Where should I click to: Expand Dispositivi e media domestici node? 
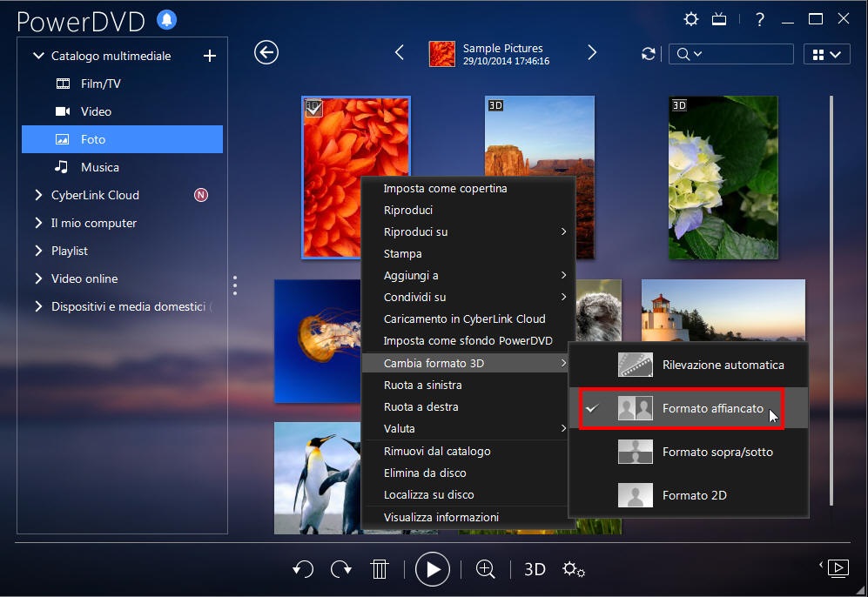point(38,306)
